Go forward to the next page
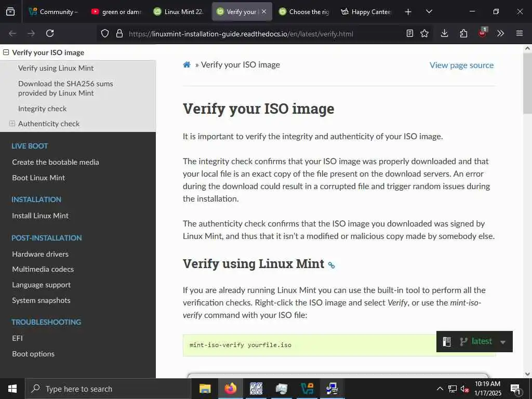The image size is (532, 399). point(31,33)
